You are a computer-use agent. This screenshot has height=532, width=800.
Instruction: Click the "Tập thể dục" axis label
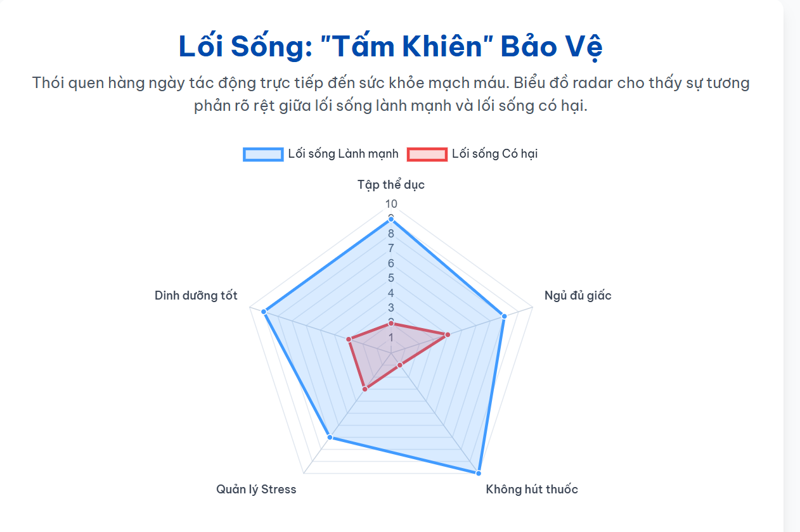(391, 185)
